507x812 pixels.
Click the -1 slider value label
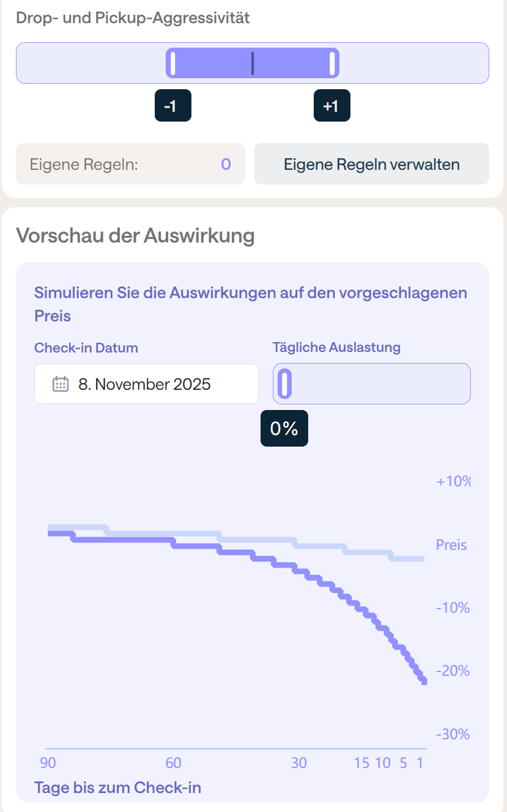[x=172, y=106]
